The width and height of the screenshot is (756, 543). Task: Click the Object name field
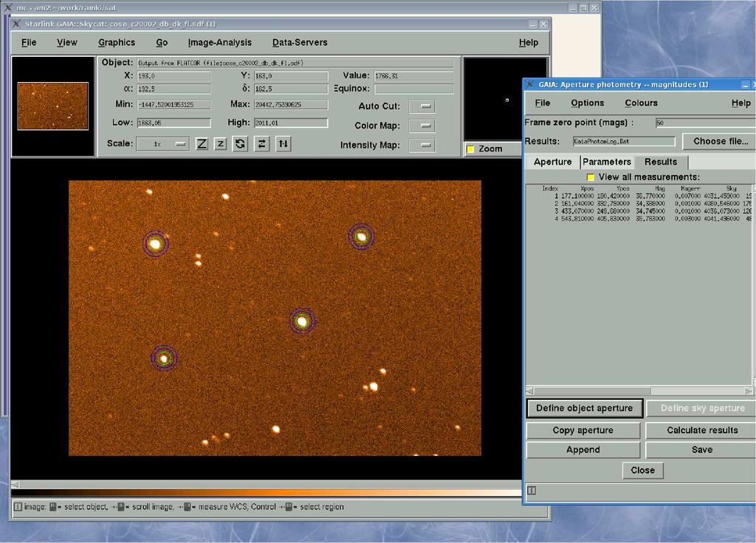tap(295, 64)
